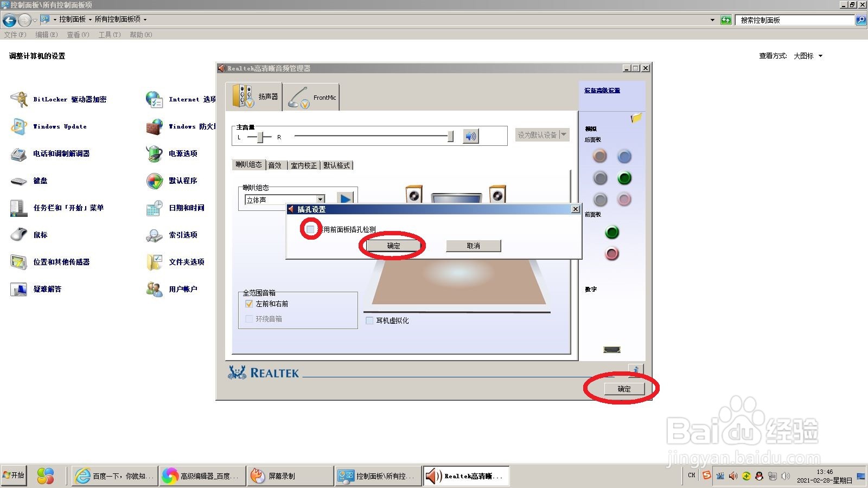868x488 pixels.
Task: Open 默认程序 item
Action: 171,181
